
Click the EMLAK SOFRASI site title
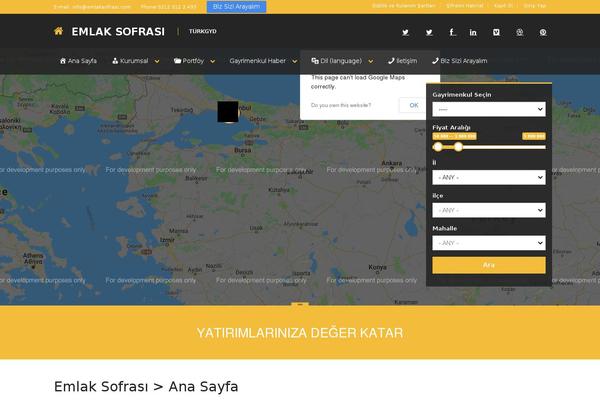tap(118, 31)
